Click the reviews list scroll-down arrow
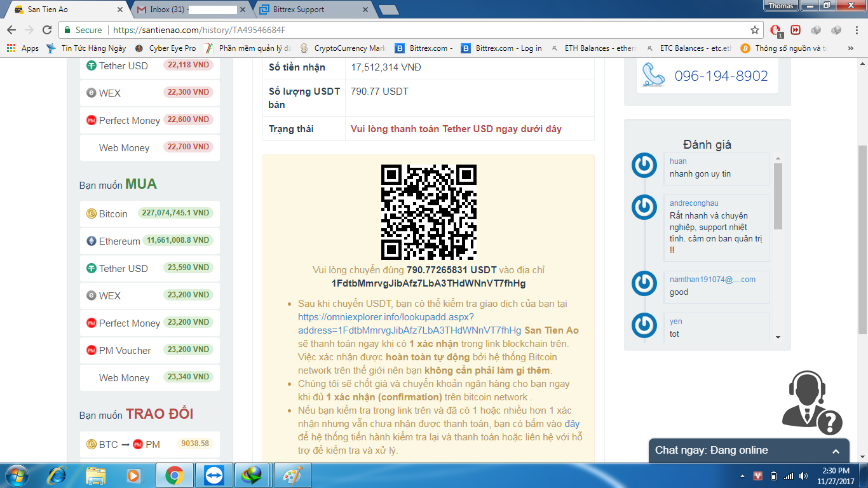Screen dimensions: 868x488 [778, 337]
